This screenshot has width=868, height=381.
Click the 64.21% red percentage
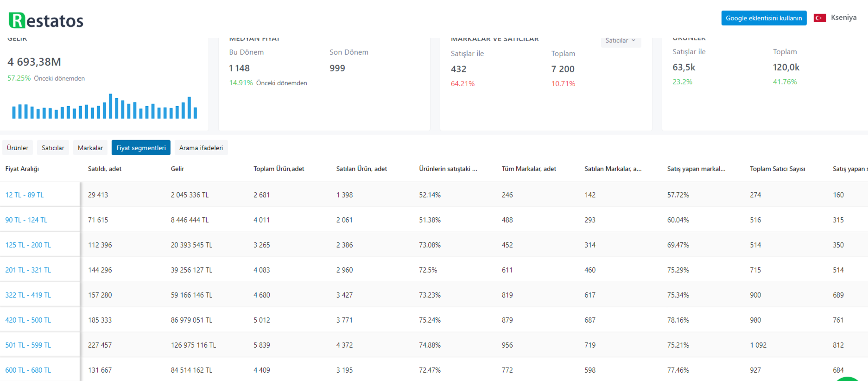click(x=463, y=84)
